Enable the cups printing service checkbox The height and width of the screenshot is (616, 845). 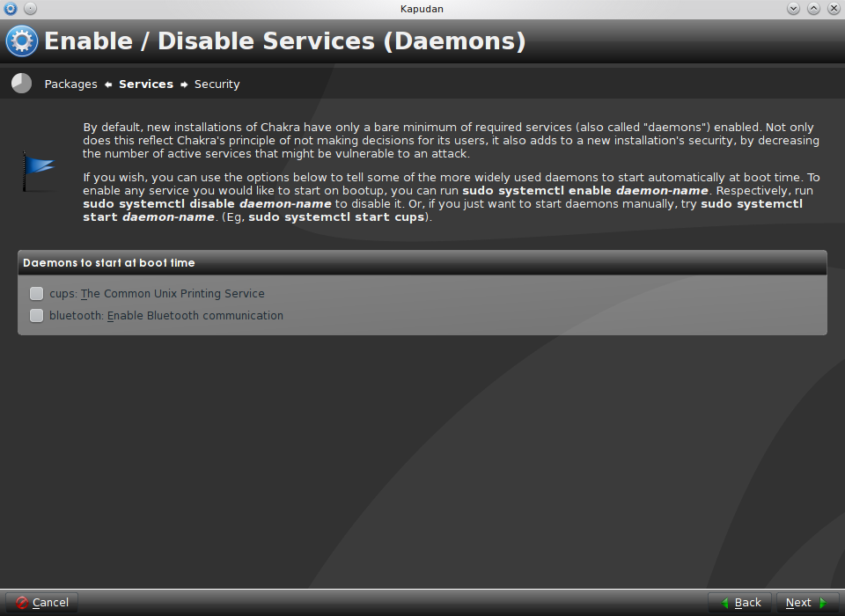(x=37, y=293)
